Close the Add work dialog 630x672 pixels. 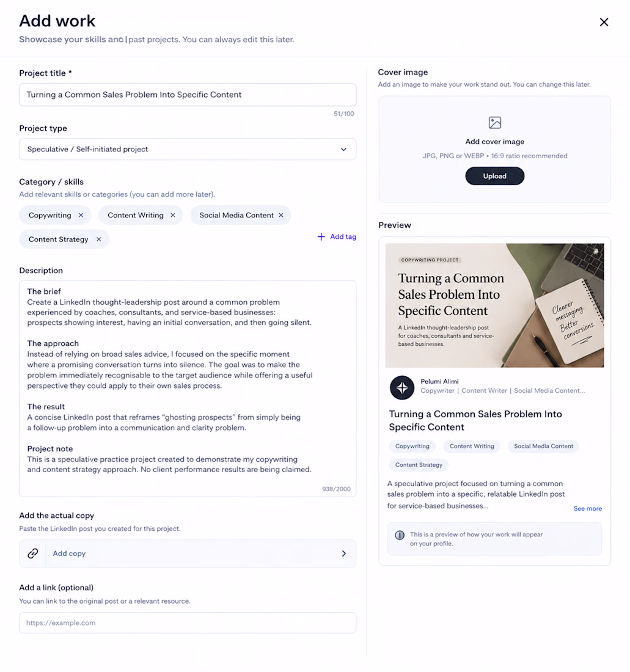point(604,22)
